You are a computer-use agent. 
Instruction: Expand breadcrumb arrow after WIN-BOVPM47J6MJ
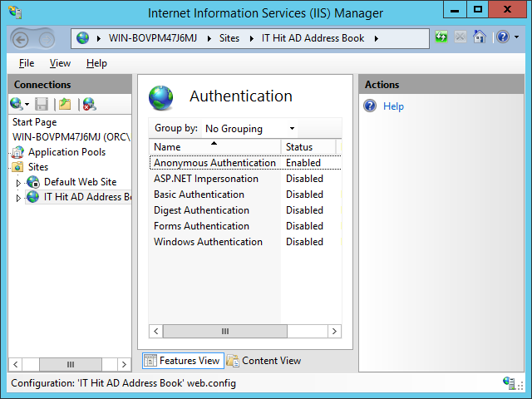(x=209, y=39)
